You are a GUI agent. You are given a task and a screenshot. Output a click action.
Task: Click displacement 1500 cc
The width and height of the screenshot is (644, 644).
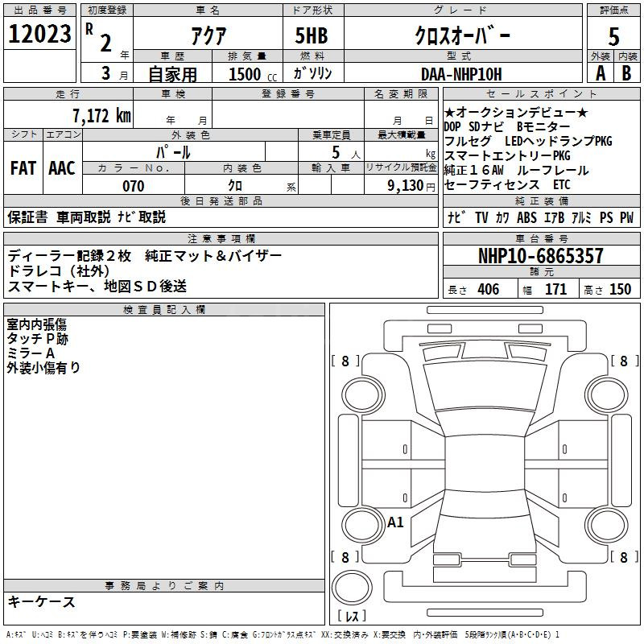pos(253,74)
